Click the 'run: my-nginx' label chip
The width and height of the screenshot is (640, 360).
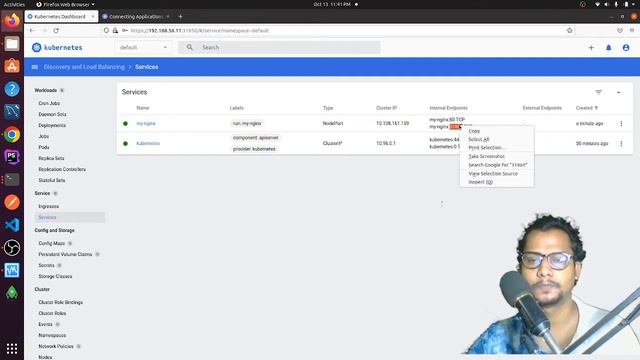pos(247,123)
